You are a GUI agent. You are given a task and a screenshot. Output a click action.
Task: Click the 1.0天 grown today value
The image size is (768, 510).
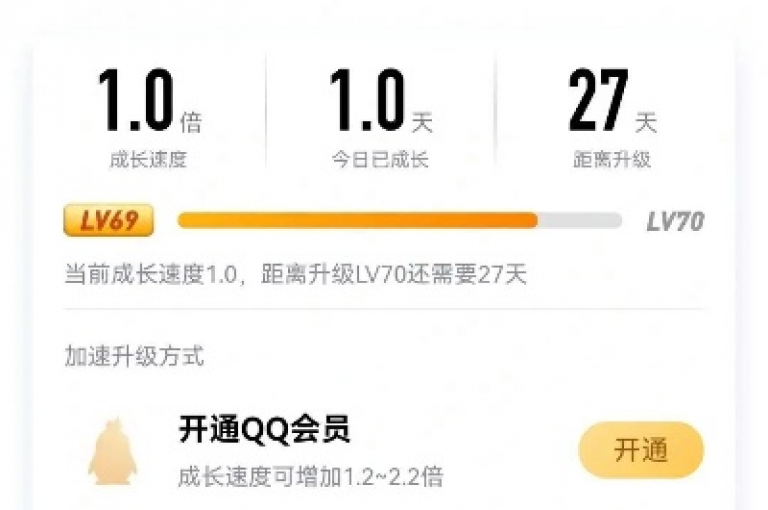point(381,100)
